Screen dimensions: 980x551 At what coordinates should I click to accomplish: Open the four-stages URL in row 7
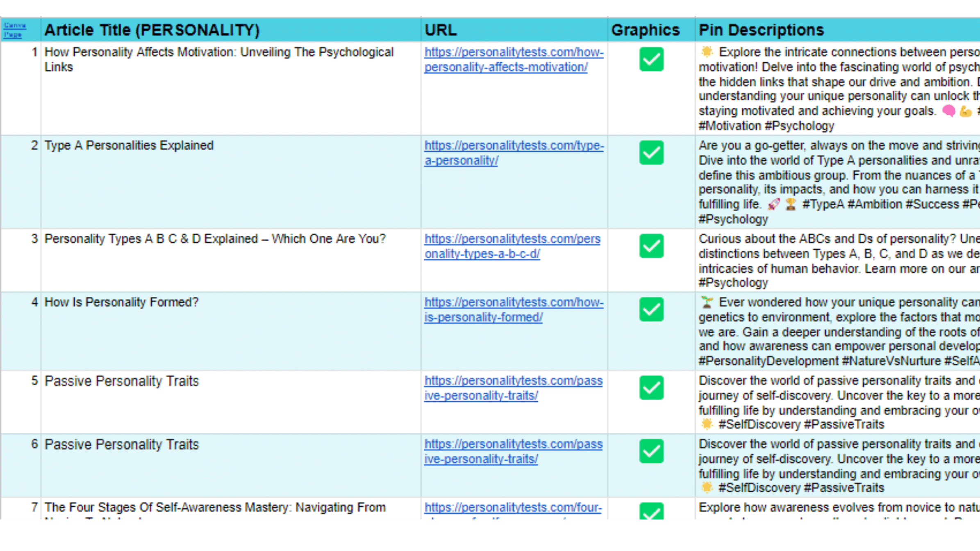512,508
